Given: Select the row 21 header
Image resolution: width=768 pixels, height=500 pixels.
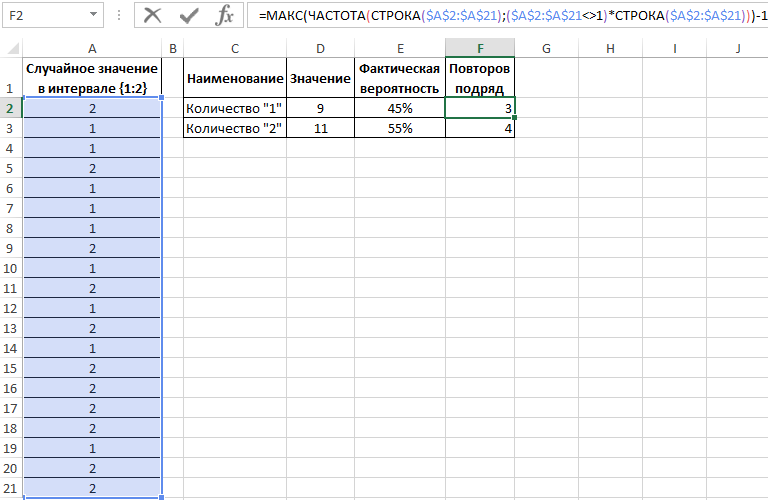Looking at the screenshot, I should pos(10,488).
